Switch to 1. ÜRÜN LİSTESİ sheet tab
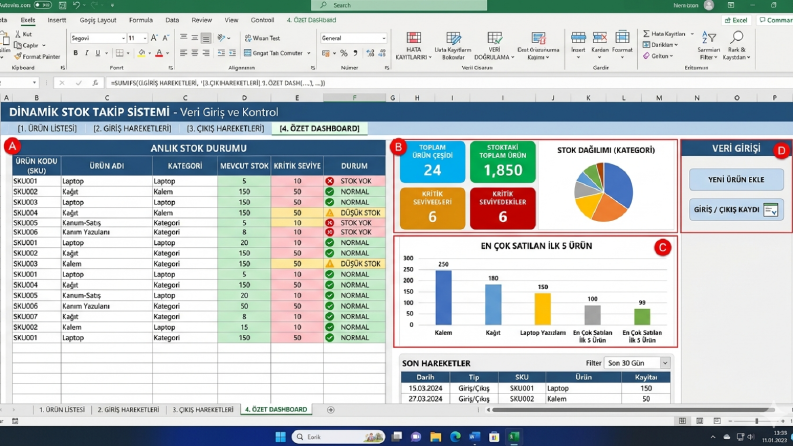This screenshot has height=446, width=793. pos(62,410)
